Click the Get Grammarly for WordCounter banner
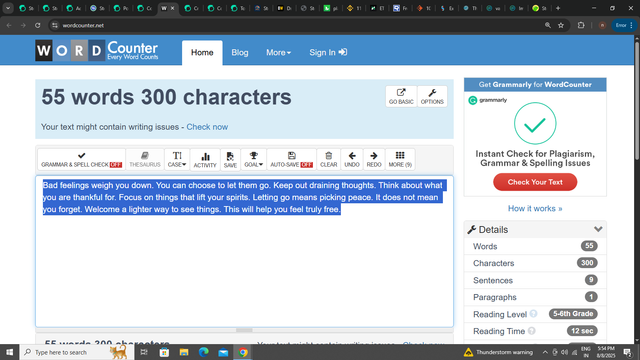The width and height of the screenshot is (640, 360). [x=535, y=84]
